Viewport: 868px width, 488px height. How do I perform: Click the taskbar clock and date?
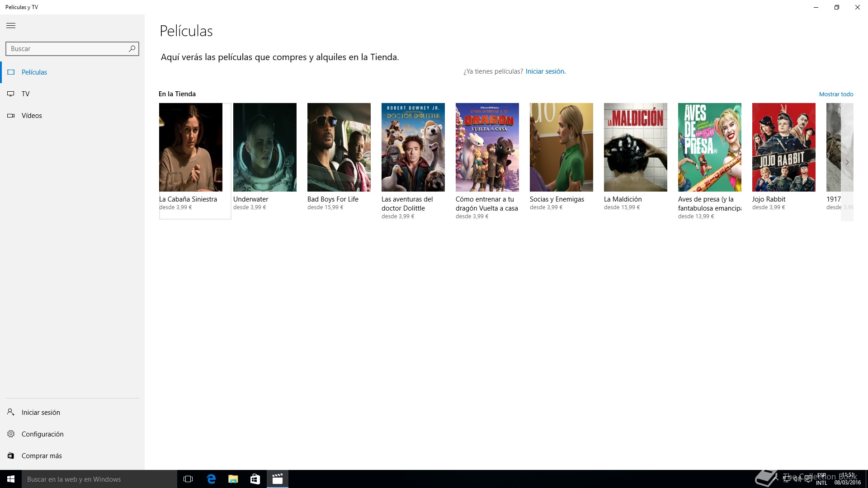coord(848,479)
